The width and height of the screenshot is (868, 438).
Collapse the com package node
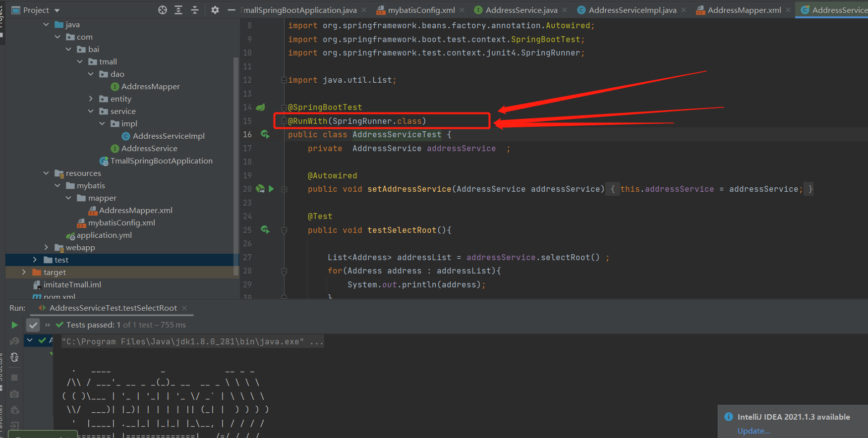[58, 37]
